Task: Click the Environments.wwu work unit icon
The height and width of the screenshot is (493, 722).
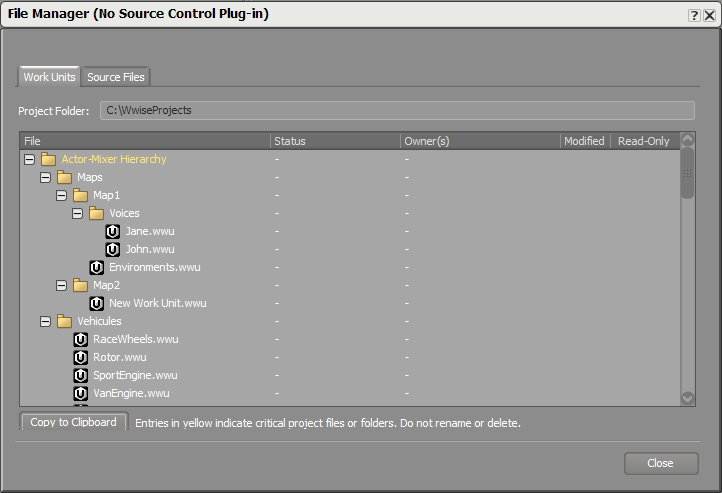Action: (x=97, y=267)
